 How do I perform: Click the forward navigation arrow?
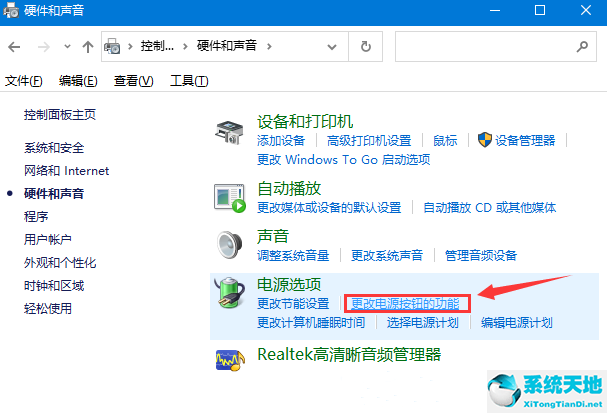click(43, 47)
